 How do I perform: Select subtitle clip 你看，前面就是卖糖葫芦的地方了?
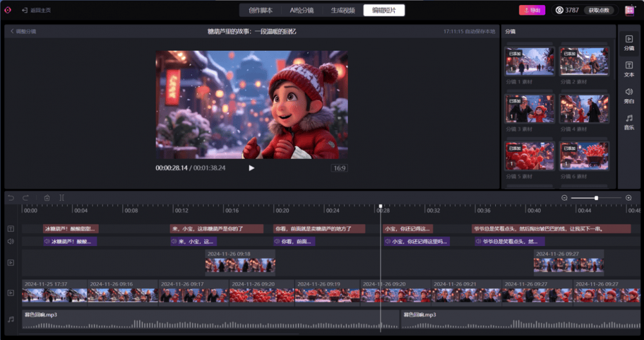pos(319,229)
